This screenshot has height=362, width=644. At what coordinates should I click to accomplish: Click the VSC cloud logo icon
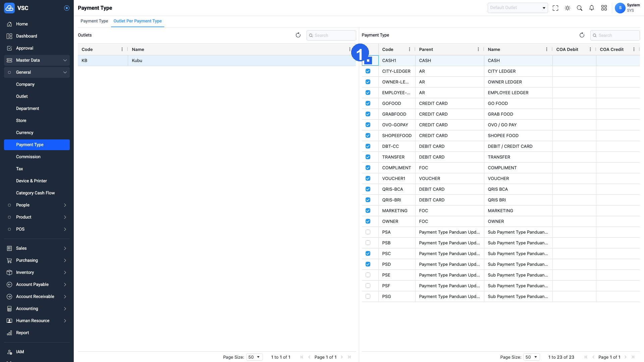(x=9, y=8)
